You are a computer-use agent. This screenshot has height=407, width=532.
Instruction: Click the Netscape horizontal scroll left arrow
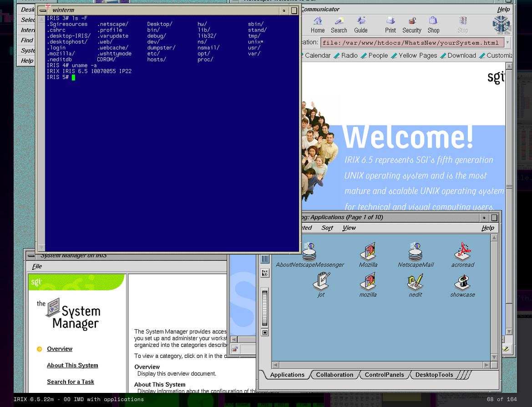(234, 339)
